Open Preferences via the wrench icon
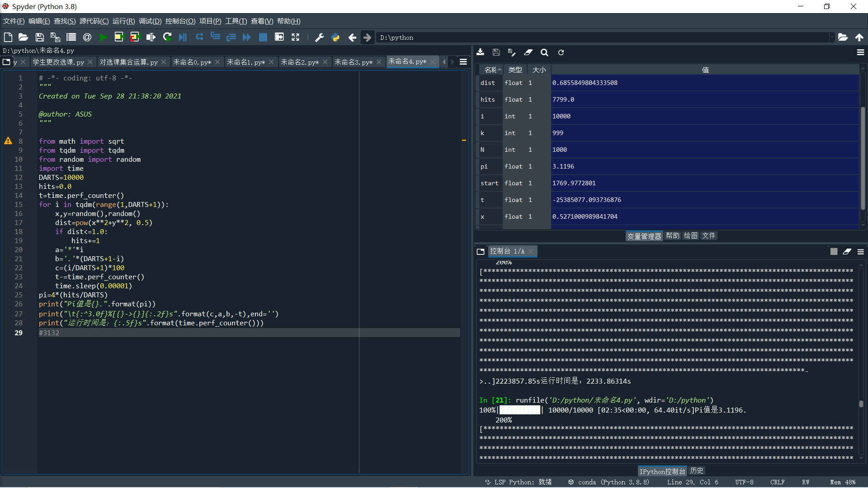868x488 pixels. [x=319, y=38]
